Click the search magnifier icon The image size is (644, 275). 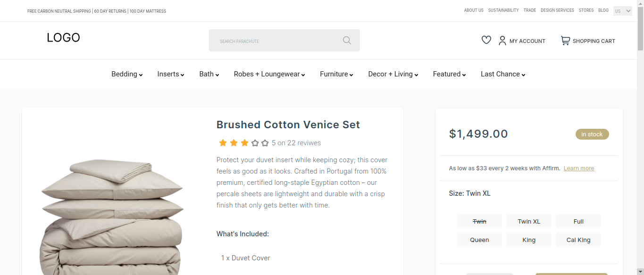click(x=347, y=41)
